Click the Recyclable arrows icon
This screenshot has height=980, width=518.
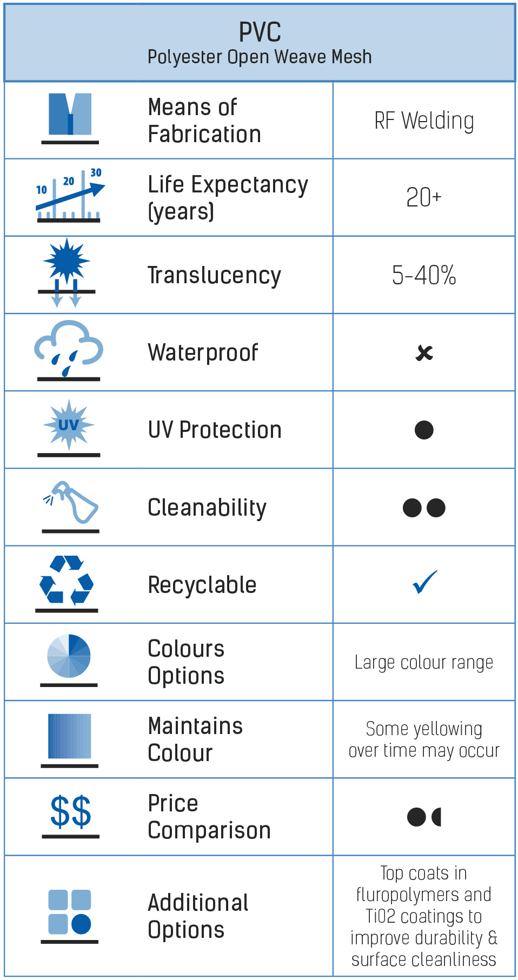click(x=67, y=583)
